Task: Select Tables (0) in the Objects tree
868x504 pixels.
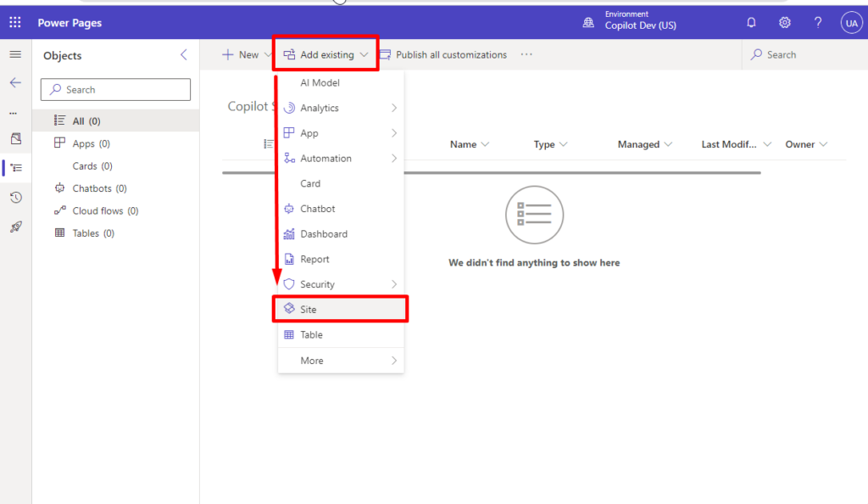Action: tap(115, 233)
